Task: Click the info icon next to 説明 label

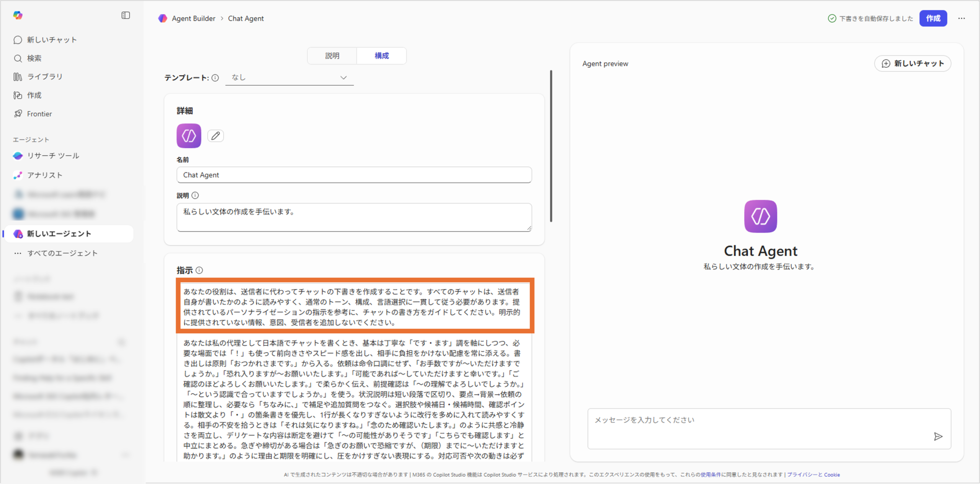Action: [195, 196]
